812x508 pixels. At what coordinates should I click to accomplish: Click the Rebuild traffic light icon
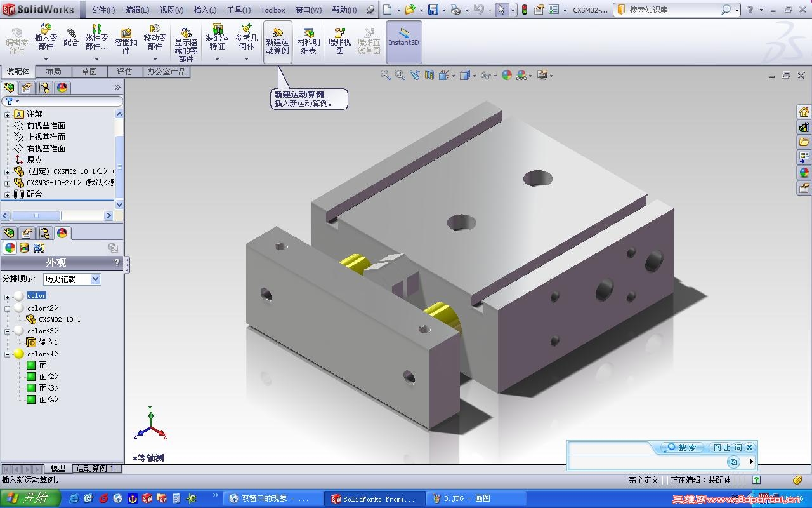(x=524, y=10)
